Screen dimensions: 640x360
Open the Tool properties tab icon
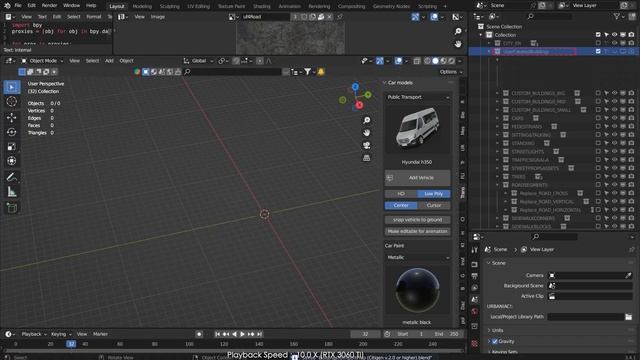click(x=474, y=250)
